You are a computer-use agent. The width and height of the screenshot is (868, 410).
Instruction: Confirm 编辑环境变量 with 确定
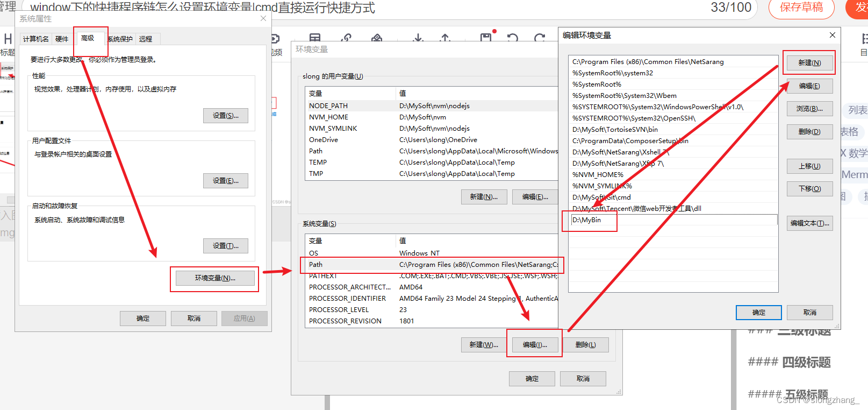tap(759, 313)
